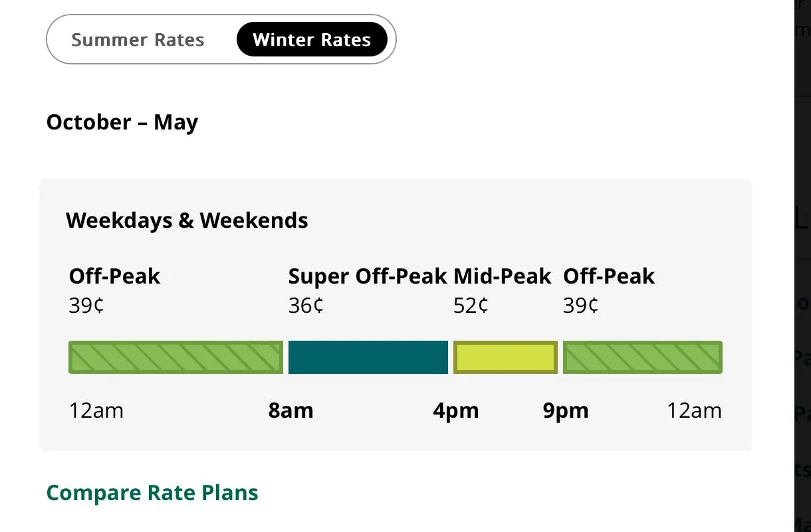
Task: Click the 52¢ rate value
Action: coord(471,306)
